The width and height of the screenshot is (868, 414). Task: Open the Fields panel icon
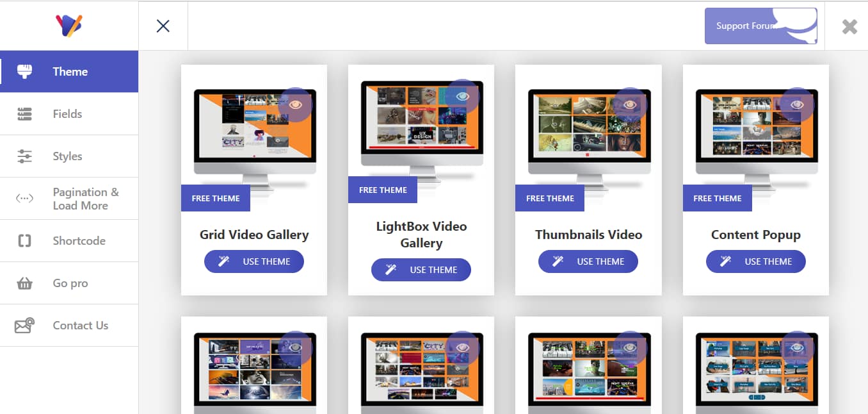(x=24, y=113)
